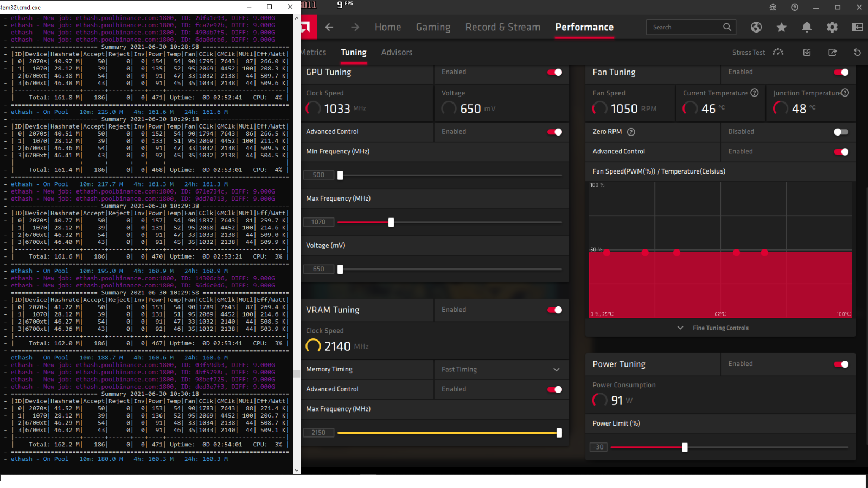The image size is (868, 488).
Task: Click the cmd window scrollbar up arrow
Action: (297, 18)
